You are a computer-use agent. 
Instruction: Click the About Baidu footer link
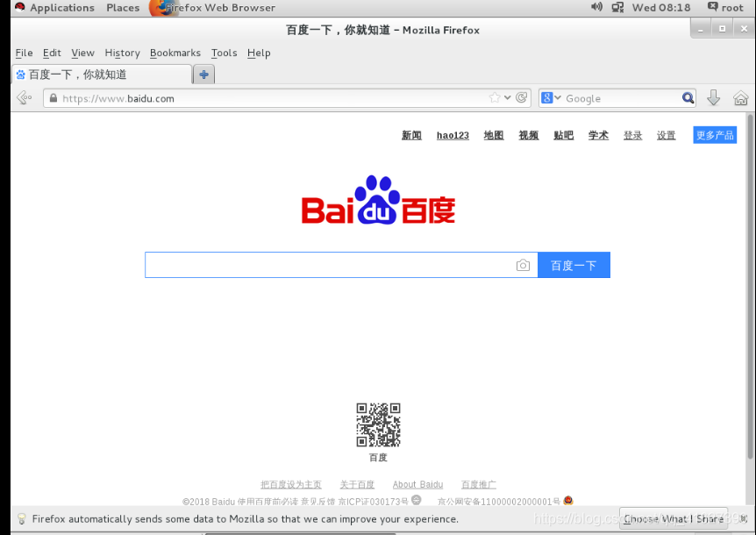click(417, 484)
